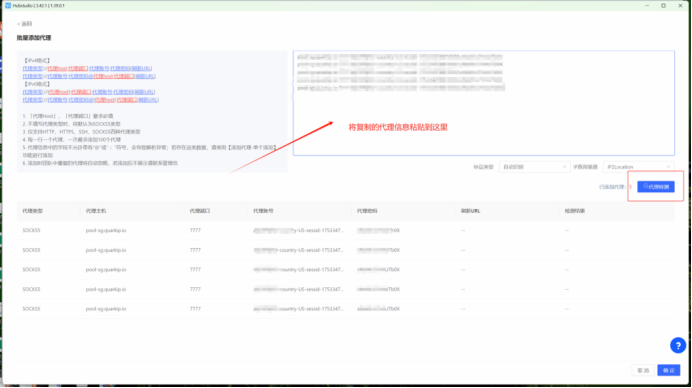Image resolution: width=692 pixels, height=388 pixels.
Task: Click the 【IPv4格式】 heading in instructions
Action: click(x=37, y=60)
